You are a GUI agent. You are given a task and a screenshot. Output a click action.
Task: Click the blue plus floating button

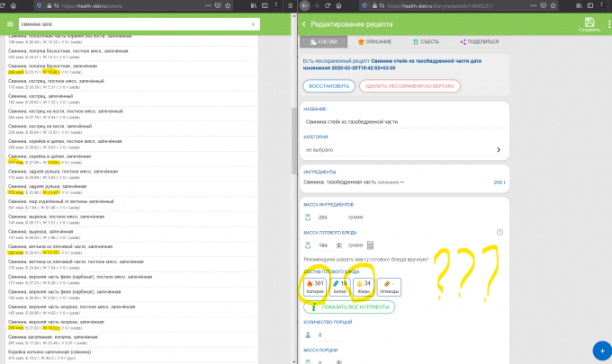click(596, 348)
